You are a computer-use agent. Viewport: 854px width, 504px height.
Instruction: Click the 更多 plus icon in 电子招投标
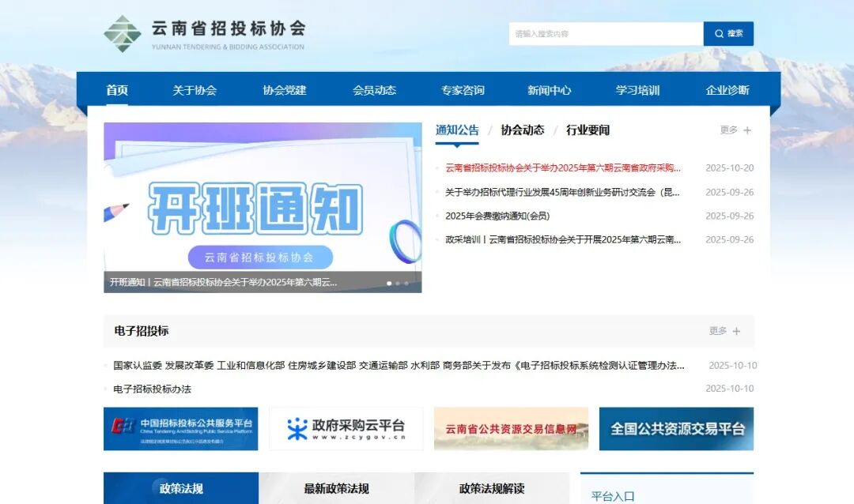coord(736,331)
